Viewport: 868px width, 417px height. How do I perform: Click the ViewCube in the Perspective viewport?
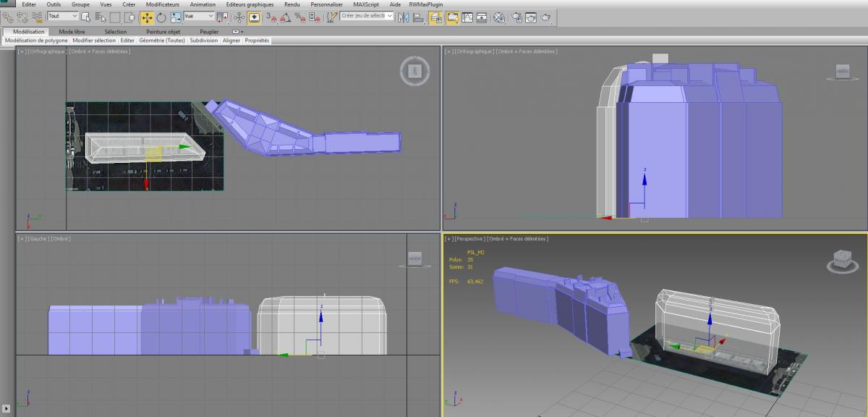[843, 258]
